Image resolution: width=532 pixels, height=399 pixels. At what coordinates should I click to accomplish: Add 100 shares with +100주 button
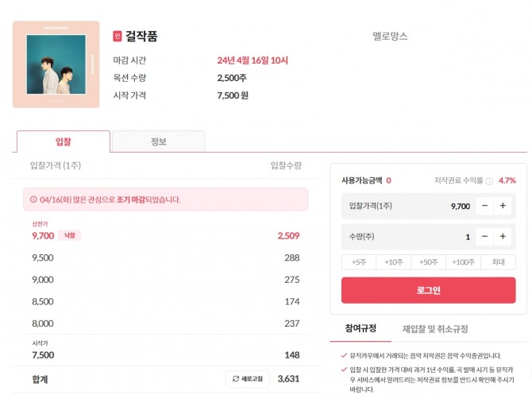click(x=465, y=262)
